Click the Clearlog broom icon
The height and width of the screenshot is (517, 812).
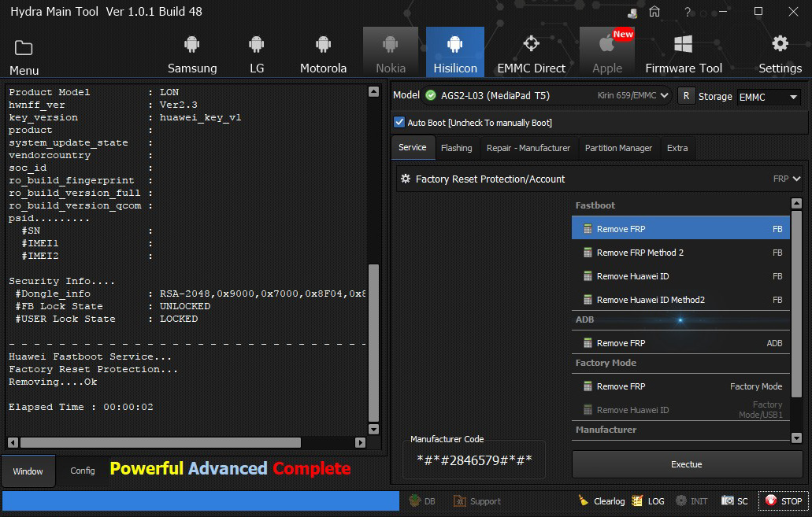pos(584,501)
